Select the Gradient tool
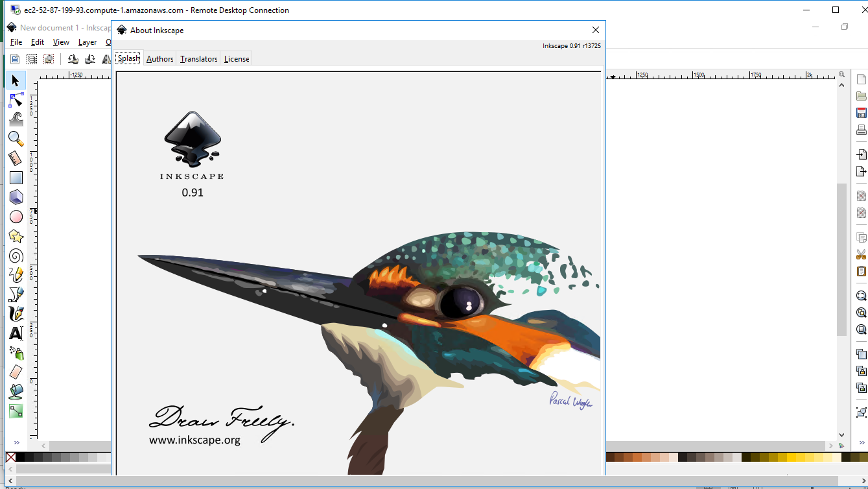This screenshot has height=489, width=868. (x=16, y=411)
